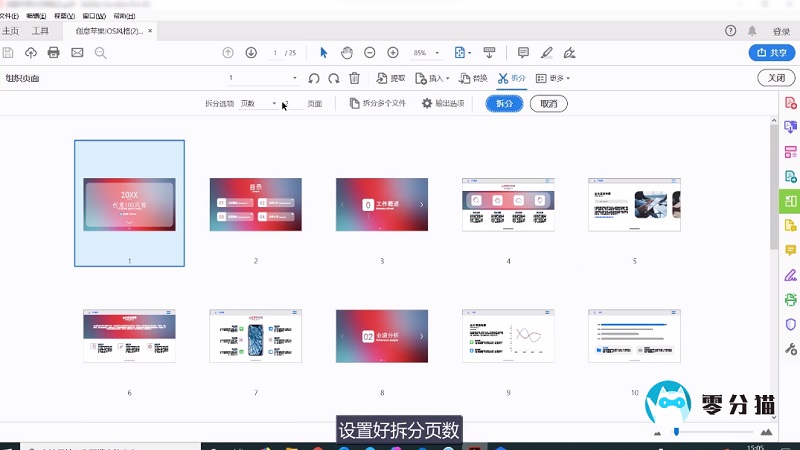Click the notifications bell icon
This screenshot has width=800, height=450.
(x=752, y=31)
